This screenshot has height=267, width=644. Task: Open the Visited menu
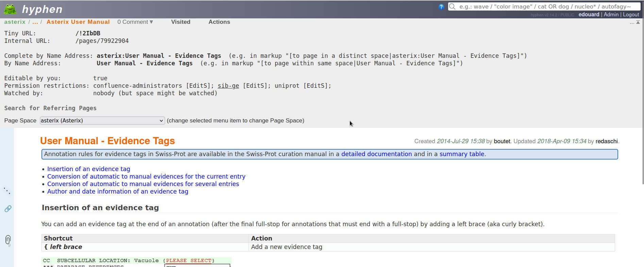181,22
